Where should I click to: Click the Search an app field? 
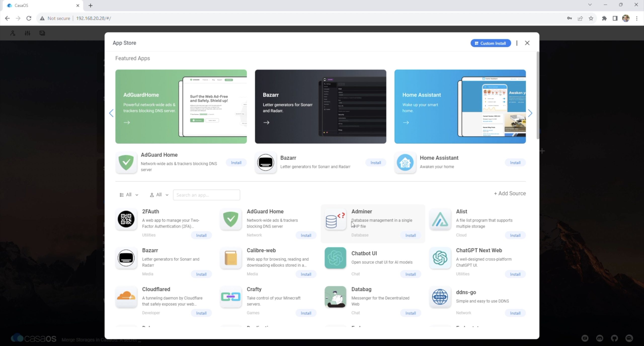[x=206, y=195]
